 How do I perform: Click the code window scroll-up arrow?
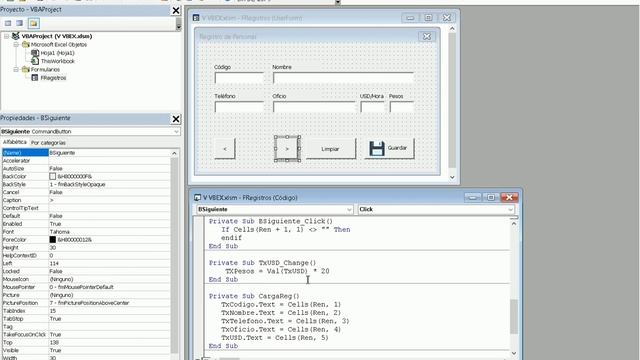(x=514, y=224)
